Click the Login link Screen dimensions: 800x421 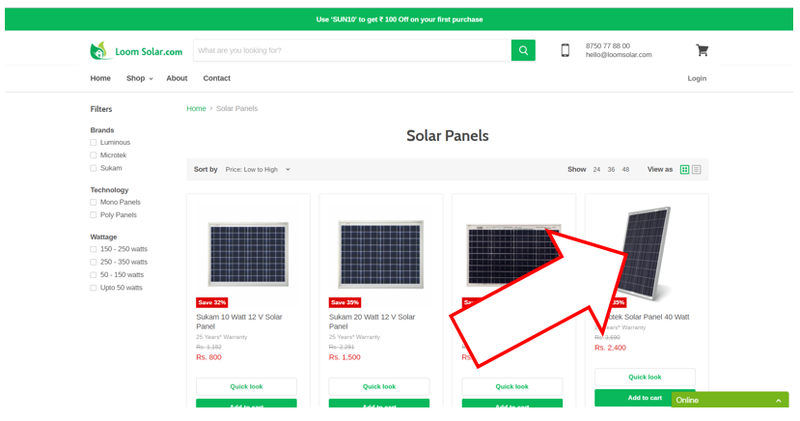(x=697, y=78)
